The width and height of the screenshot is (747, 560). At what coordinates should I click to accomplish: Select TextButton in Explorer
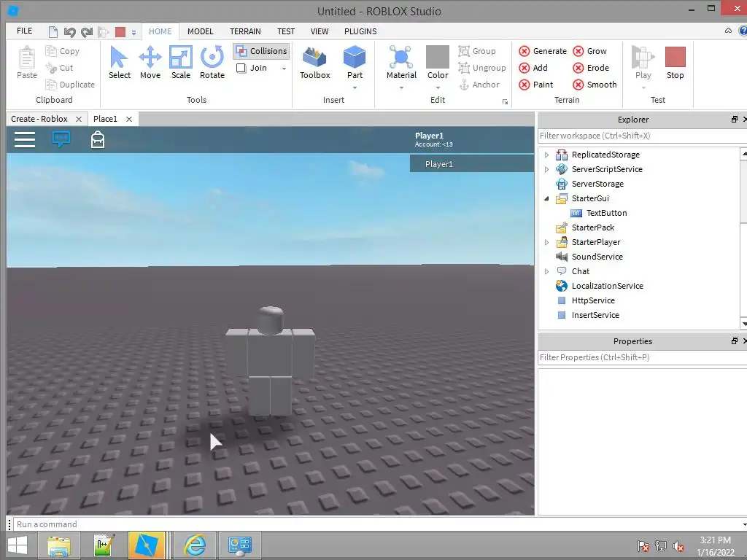(606, 213)
